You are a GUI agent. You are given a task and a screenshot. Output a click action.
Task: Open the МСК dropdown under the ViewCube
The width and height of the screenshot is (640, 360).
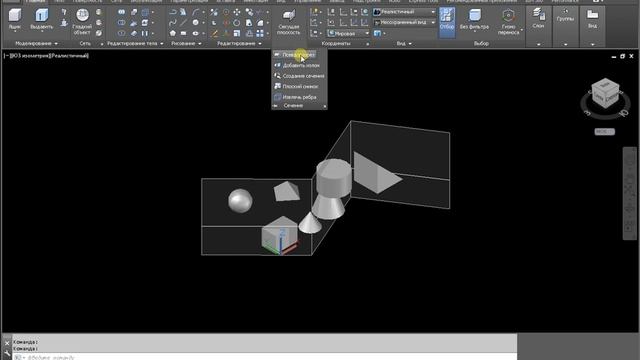pyautogui.click(x=604, y=131)
